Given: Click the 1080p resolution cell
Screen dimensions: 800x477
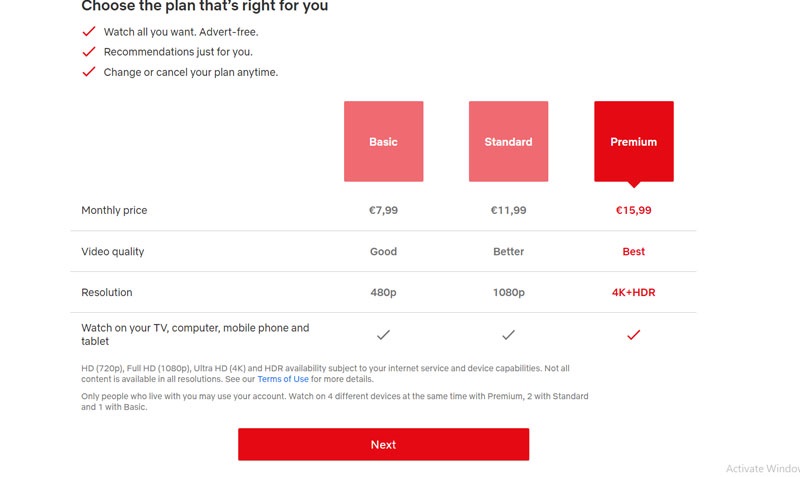Looking at the screenshot, I should point(508,293).
